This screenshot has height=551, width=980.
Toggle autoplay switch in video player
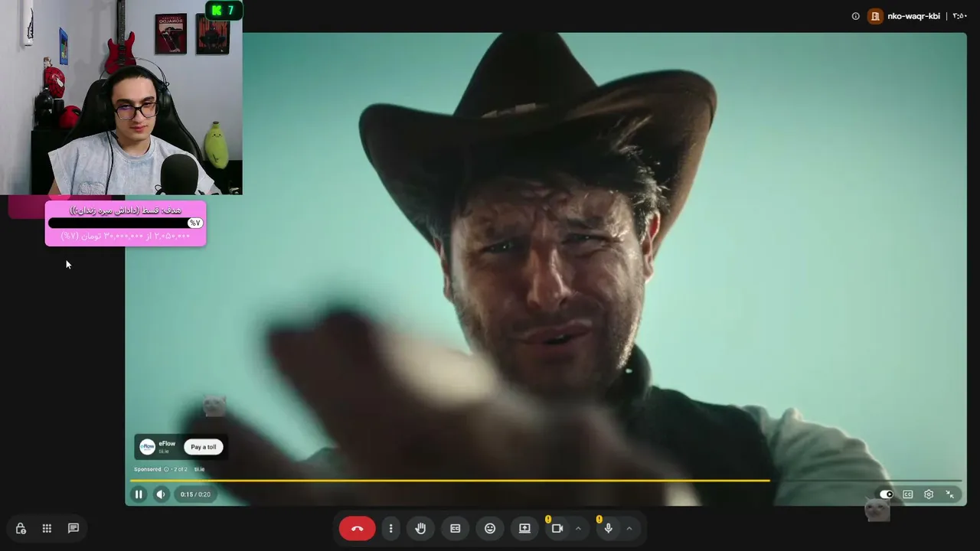click(887, 494)
